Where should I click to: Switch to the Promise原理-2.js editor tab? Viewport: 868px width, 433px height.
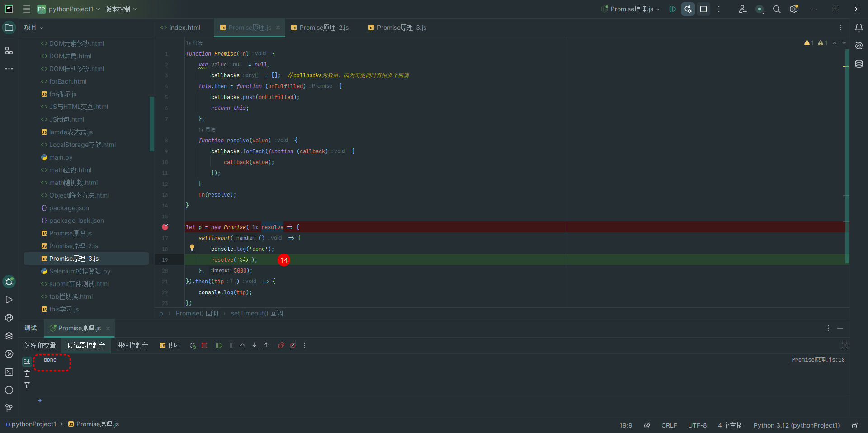pyautogui.click(x=320, y=28)
